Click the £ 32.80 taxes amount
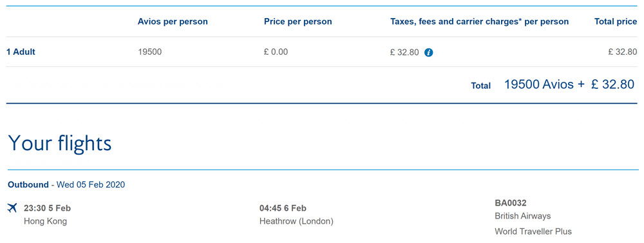 point(404,52)
